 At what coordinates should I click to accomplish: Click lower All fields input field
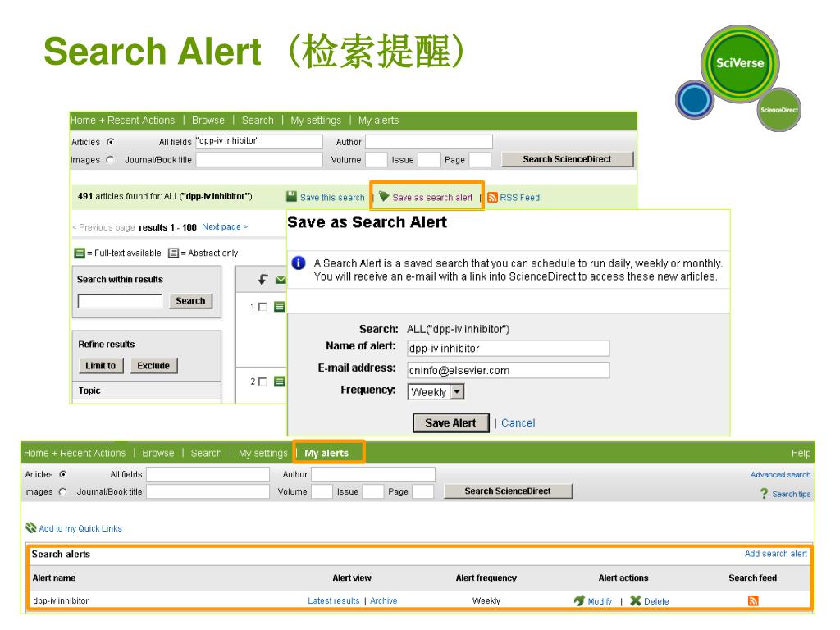point(208,474)
